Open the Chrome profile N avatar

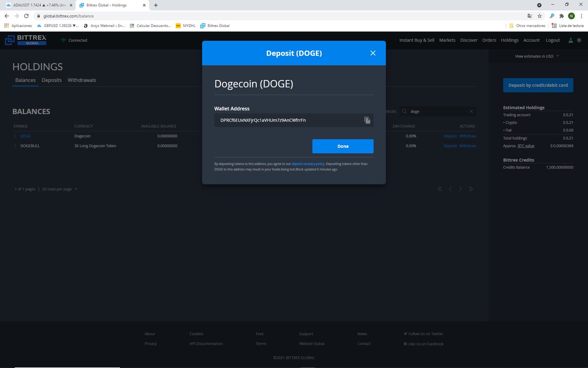point(571,16)
